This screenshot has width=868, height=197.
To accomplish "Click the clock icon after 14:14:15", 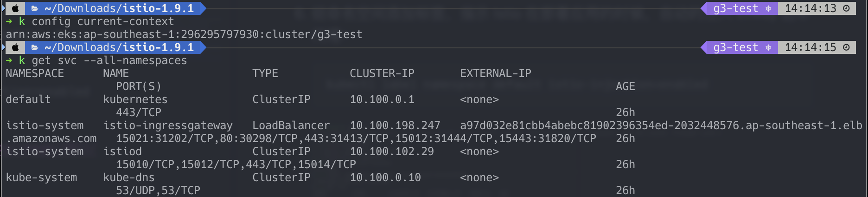I will (x=846, y=47).
